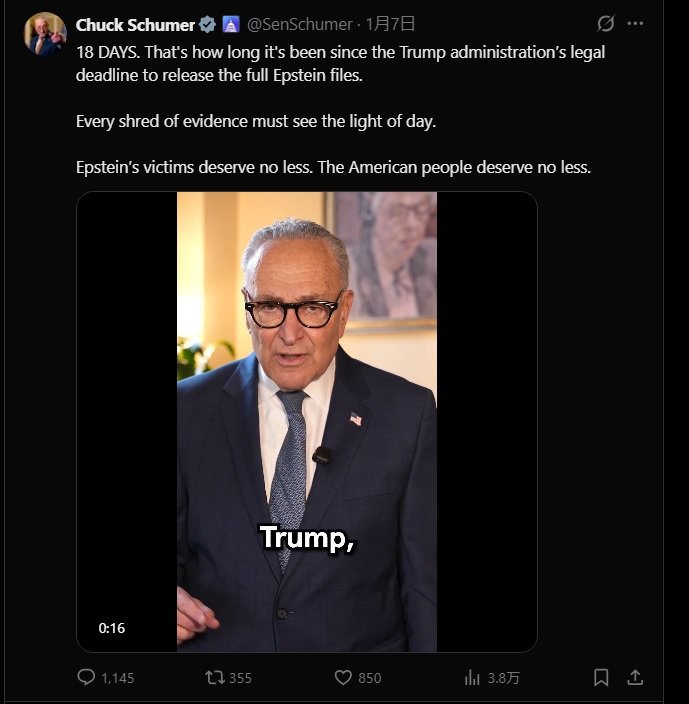Open the three-dot more options menu
Screen dimensions: 689x704
coord(635,24)
